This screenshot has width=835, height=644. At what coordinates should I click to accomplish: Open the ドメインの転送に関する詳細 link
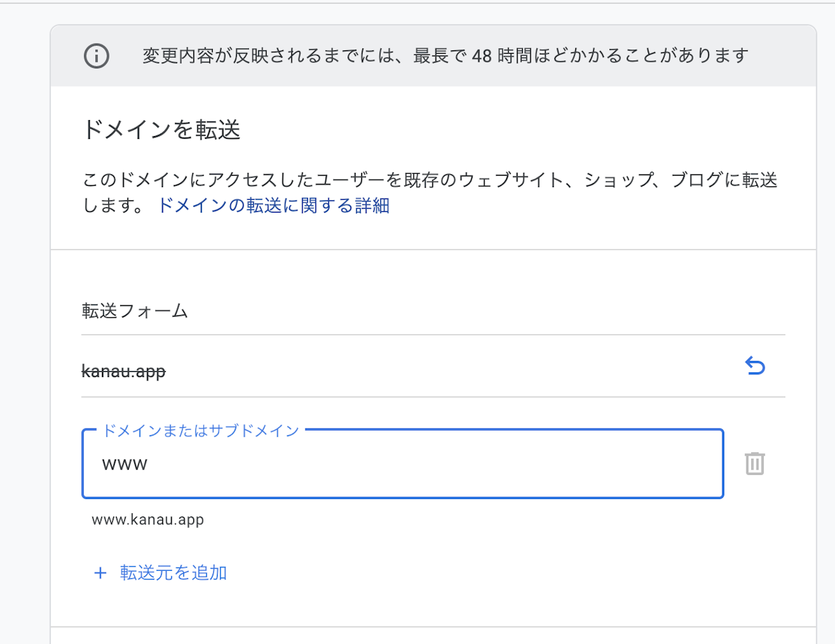(x=273, y=205)
